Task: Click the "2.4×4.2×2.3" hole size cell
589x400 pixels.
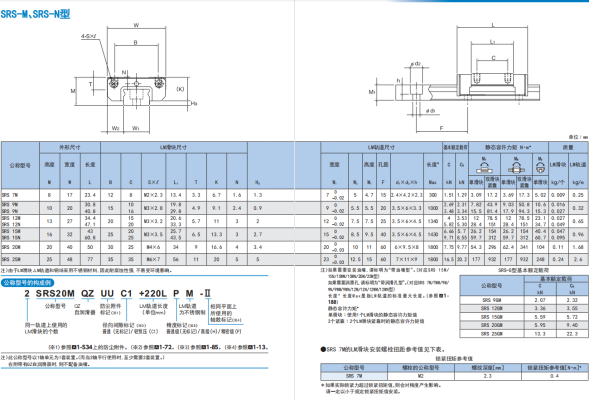Action: (407, 195)
